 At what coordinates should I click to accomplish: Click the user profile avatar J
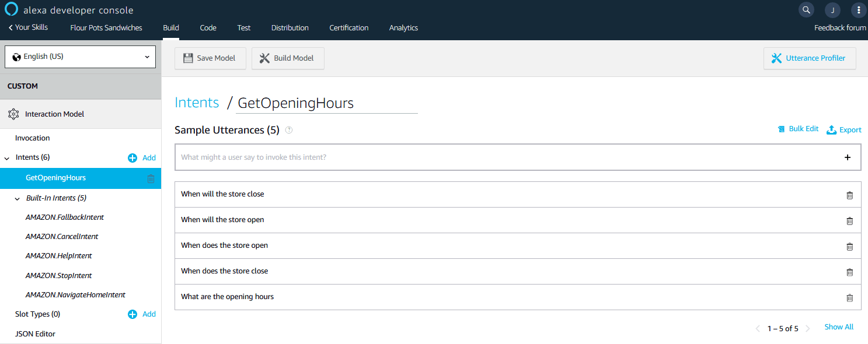[x=832, y=10]
